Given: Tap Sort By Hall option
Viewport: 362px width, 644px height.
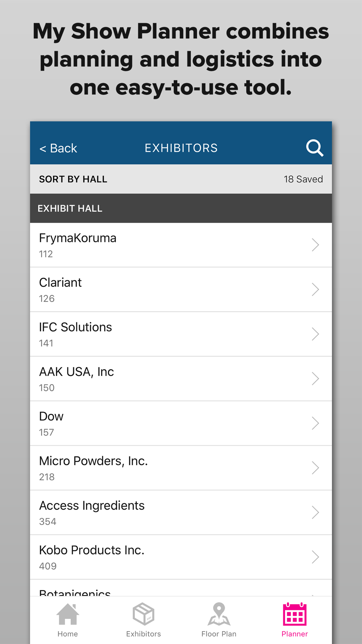Looking at the screenshot, I should pos(73,179).
